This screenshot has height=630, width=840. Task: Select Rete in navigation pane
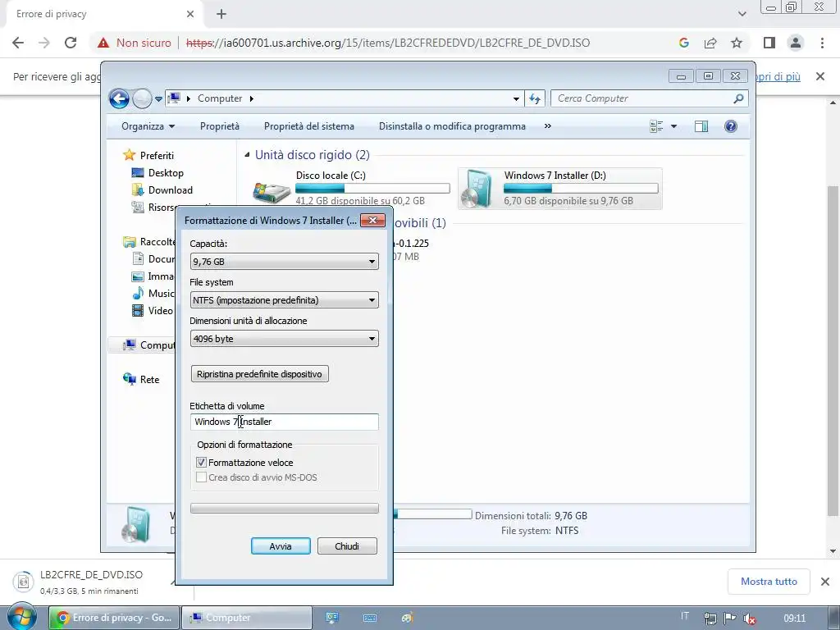[x=141, y=379]
